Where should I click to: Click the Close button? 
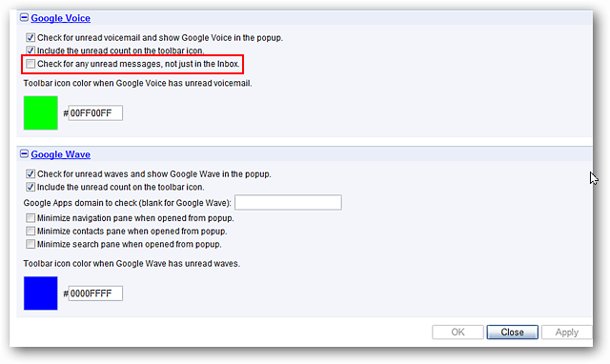pos(513,333)
